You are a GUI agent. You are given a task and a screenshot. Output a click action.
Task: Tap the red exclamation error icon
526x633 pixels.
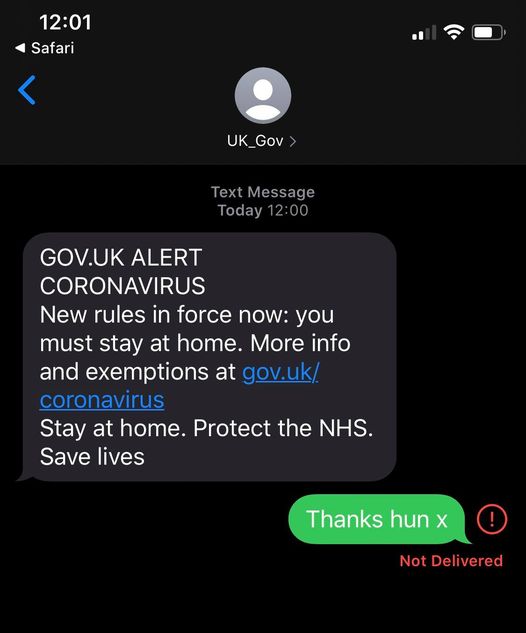pos(492,519)
